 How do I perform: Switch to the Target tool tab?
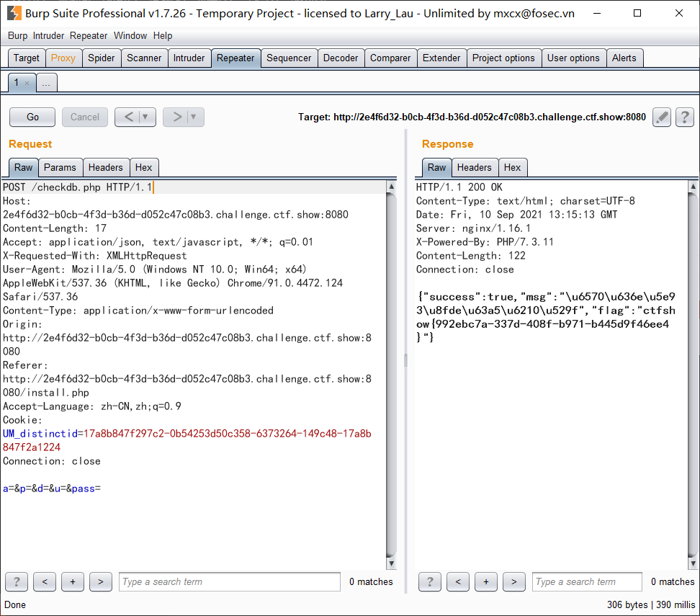[27, 58]
